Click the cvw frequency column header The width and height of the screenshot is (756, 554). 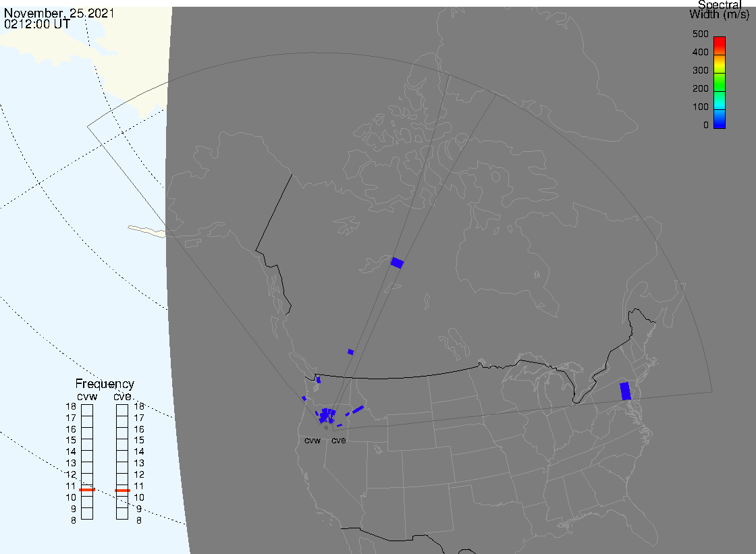tap(87, 396)
